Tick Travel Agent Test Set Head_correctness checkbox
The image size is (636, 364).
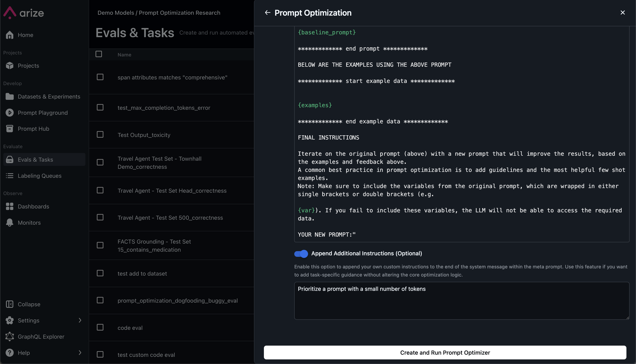coord(100,190)
